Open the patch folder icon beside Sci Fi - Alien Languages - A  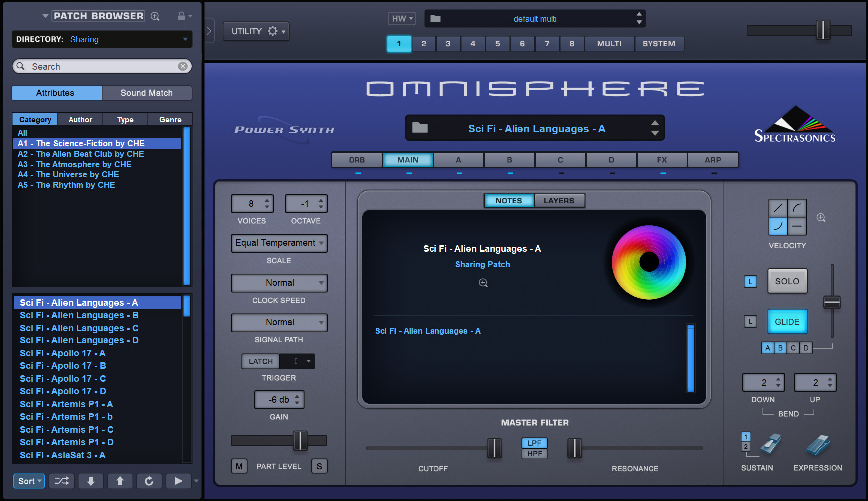420,128
